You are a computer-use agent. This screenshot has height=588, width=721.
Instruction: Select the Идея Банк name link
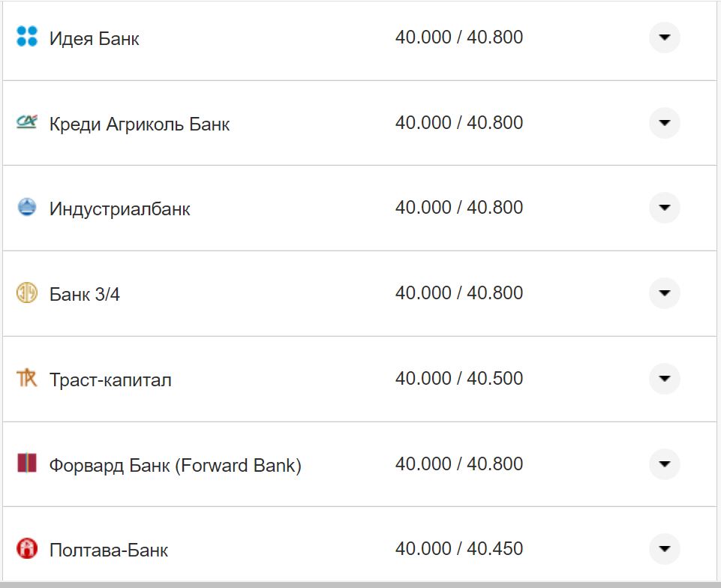click(x=92, y=39)
